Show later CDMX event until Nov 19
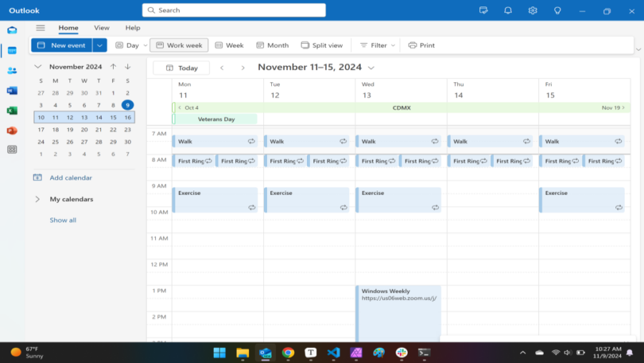 (613, 107)
